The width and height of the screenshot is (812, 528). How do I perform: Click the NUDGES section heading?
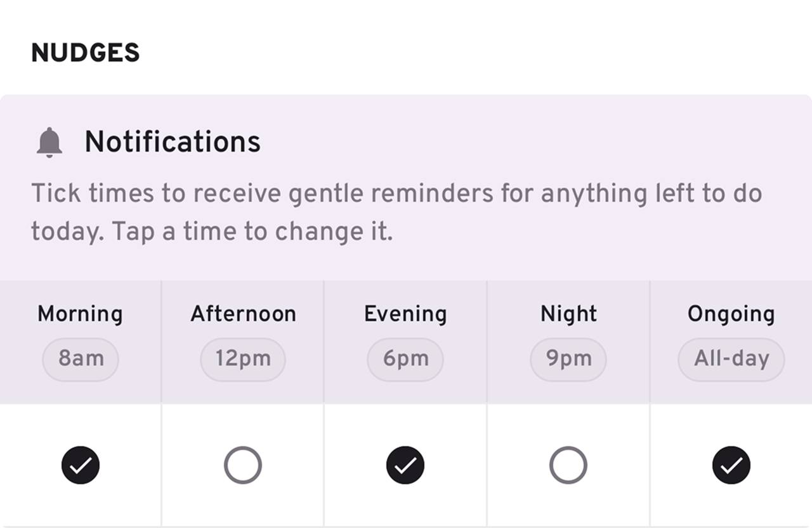point(86,53)
